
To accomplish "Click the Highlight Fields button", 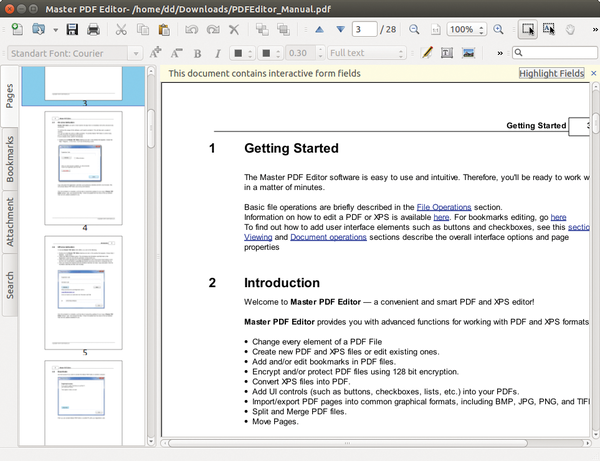I will [x=551, y=73].
